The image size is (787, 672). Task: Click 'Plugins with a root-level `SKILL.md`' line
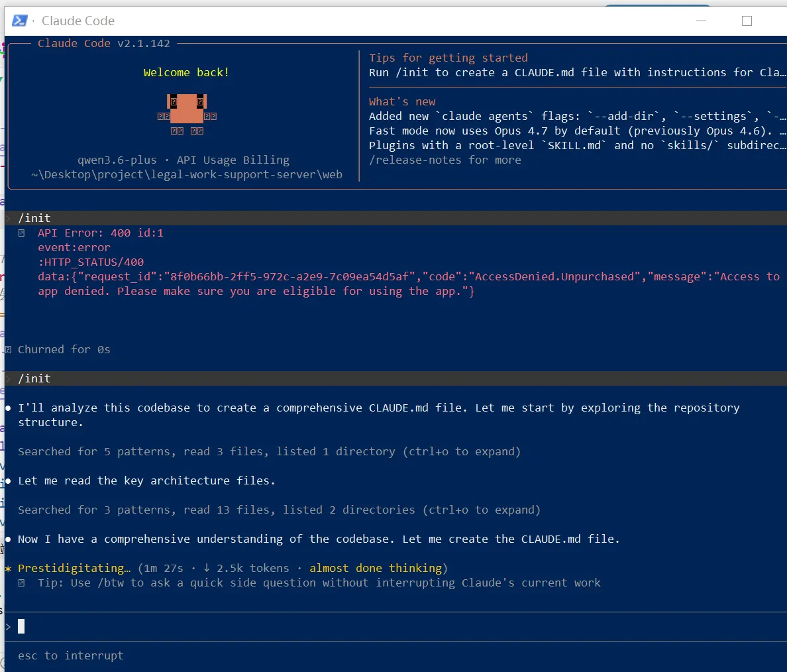(577, 145)
